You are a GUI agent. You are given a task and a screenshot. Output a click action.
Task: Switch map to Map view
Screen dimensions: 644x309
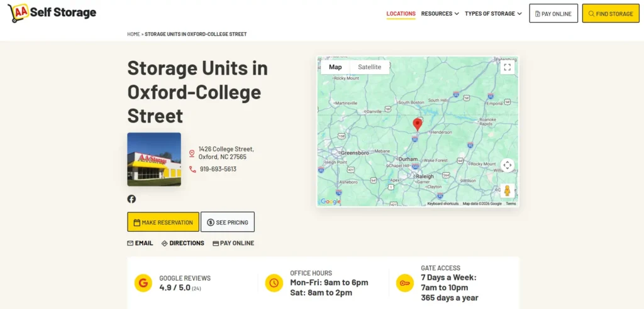pyautogui.click(x=335, y=67)
